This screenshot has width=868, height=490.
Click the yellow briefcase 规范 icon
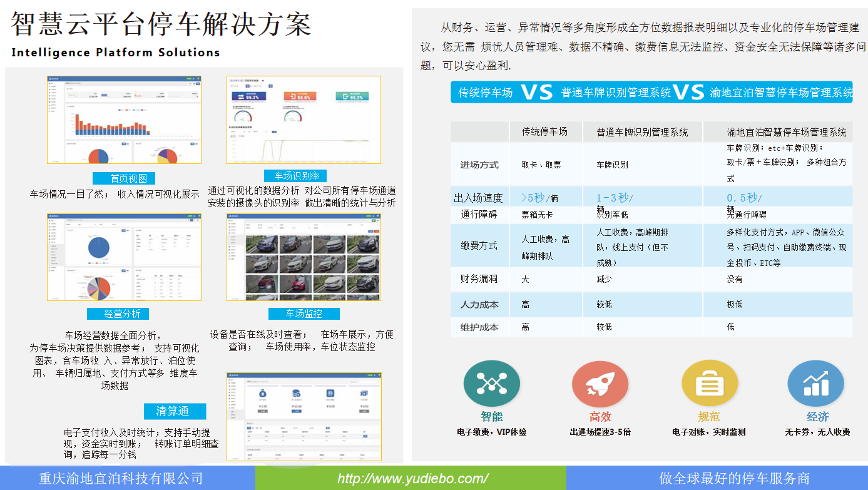[x=709, y=383]
